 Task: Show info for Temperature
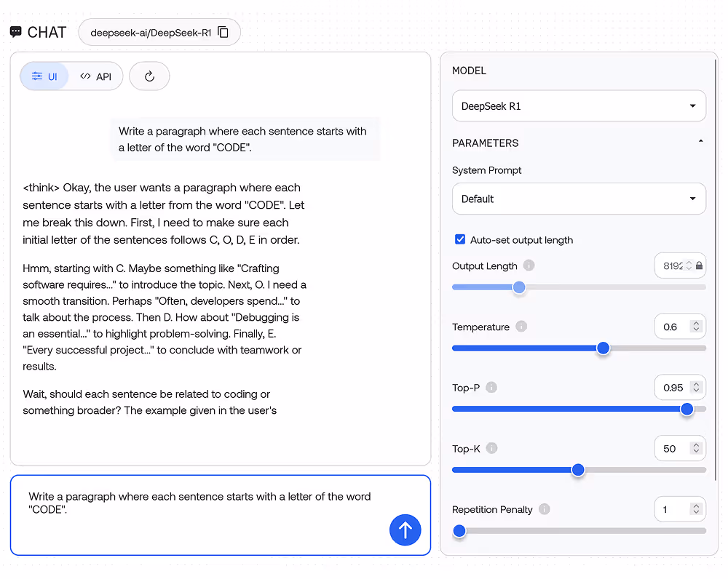tap(521, 327)
